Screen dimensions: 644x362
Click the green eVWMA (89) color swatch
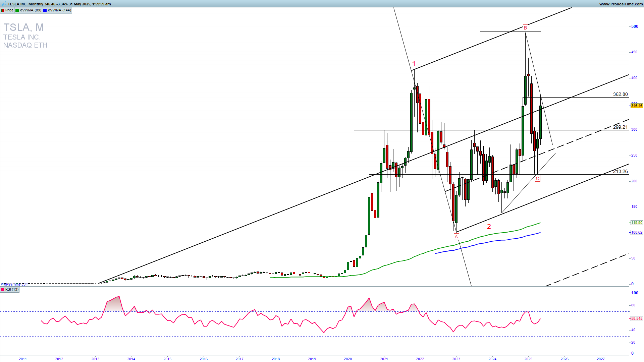tap(17, 10)
